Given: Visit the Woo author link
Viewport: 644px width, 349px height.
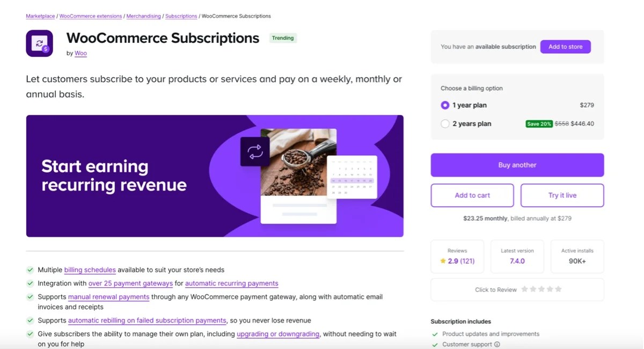Looking at the screenshot, I should pos(80,53).
